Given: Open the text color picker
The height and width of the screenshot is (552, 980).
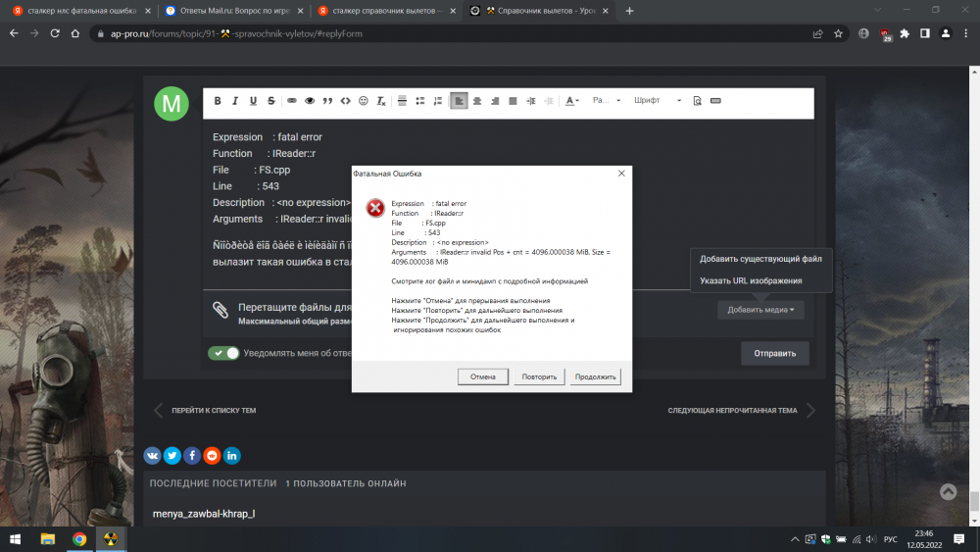Looking at the screenshot, I should pyautogui.click(x=572, y=101).
